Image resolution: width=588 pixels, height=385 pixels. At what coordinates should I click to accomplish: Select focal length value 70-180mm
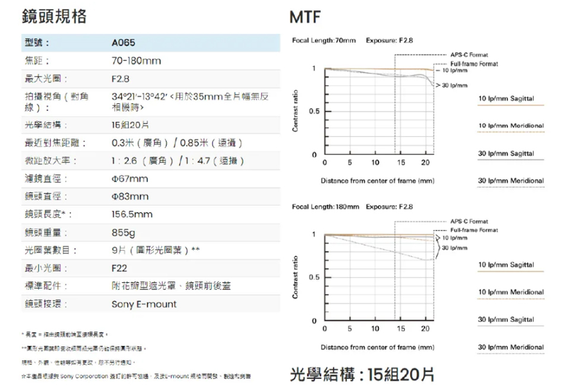(x=136, y=61)
